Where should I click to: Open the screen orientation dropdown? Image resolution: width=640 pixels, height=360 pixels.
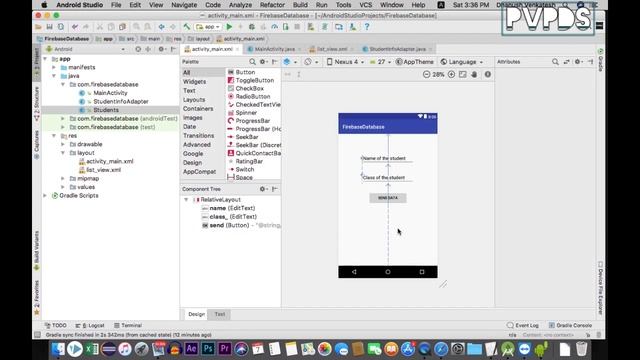click(x=311, y=62)
